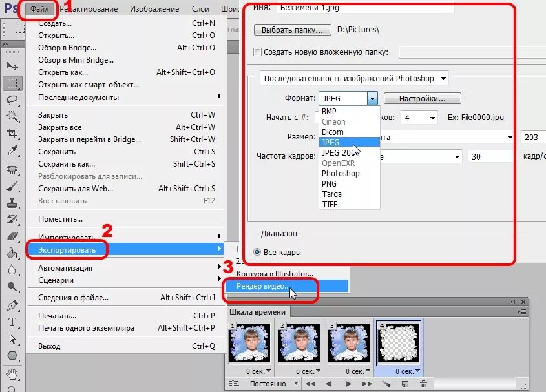Pick PNG from format list
The image size is (546, 392).
click(350, 184)
